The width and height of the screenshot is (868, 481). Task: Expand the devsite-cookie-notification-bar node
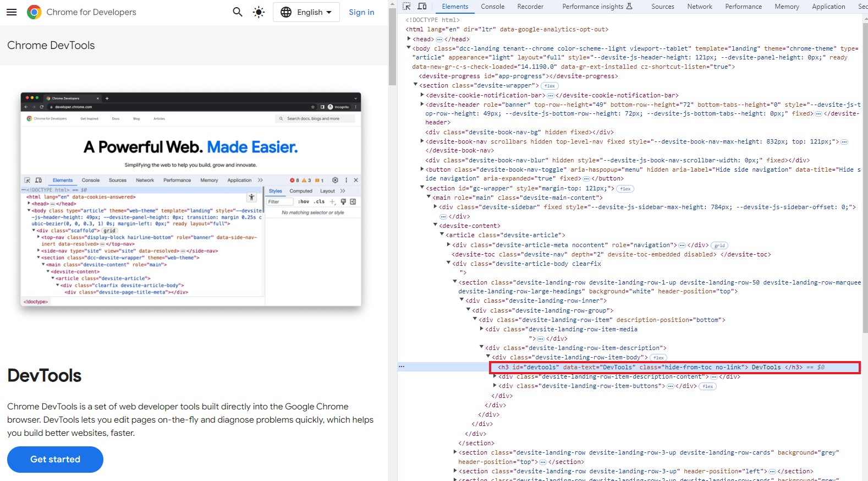(422, 95)
